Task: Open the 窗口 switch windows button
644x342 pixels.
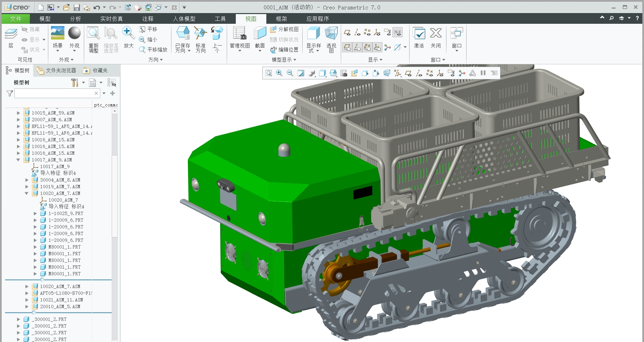Action: click(457, 40)
